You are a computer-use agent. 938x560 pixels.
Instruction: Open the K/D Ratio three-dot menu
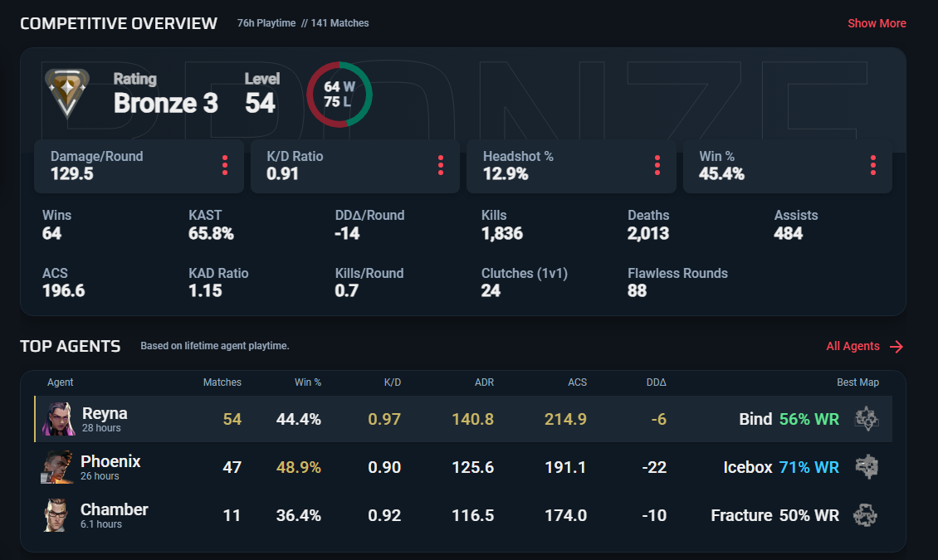pyautogui.click(x=441, y=166)
